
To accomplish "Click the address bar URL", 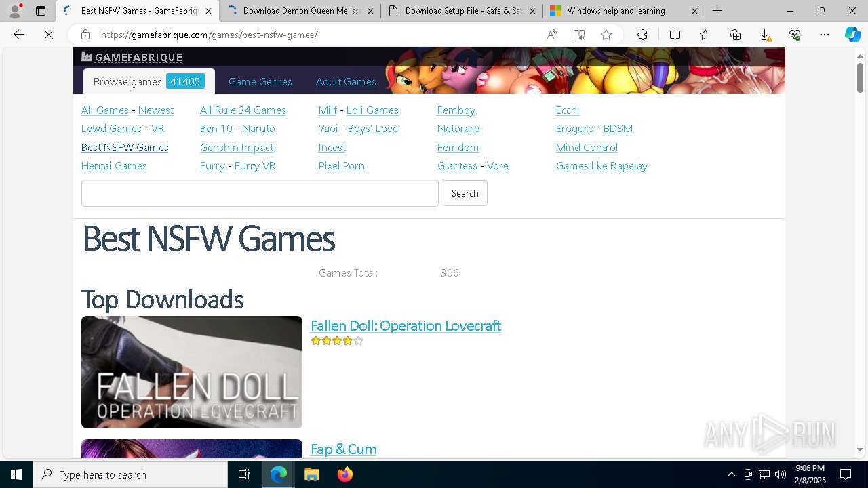I will click(x=209, y=35).
